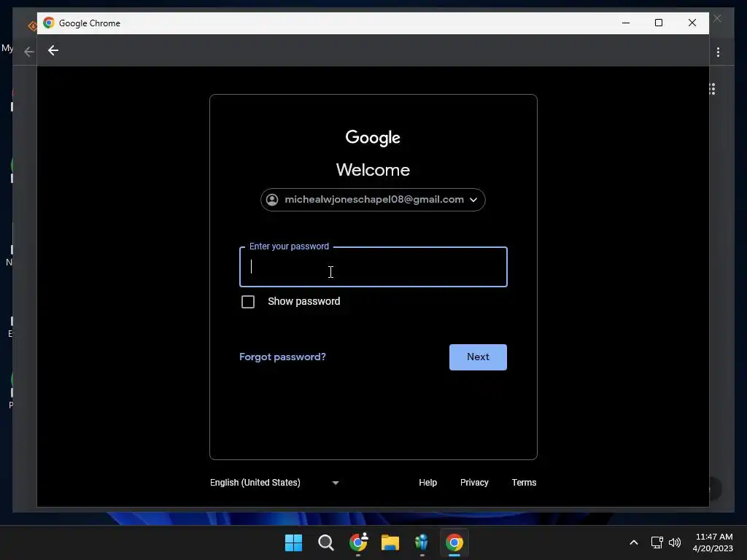Maximize the Google Chrome sign-in window
Screen dimensions: 747x560
pyautogui.click(x=659, y=23)
